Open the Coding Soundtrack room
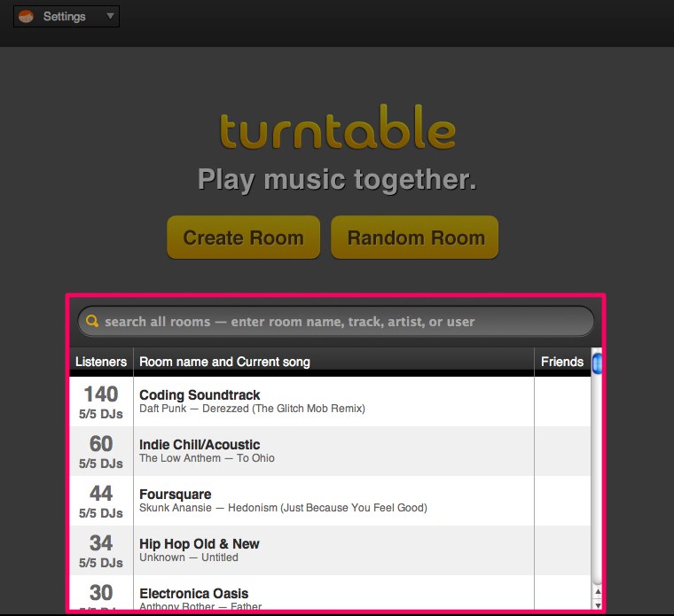This screenshot has height=616, width=674. pyautogui.click(x=330, y=402)
